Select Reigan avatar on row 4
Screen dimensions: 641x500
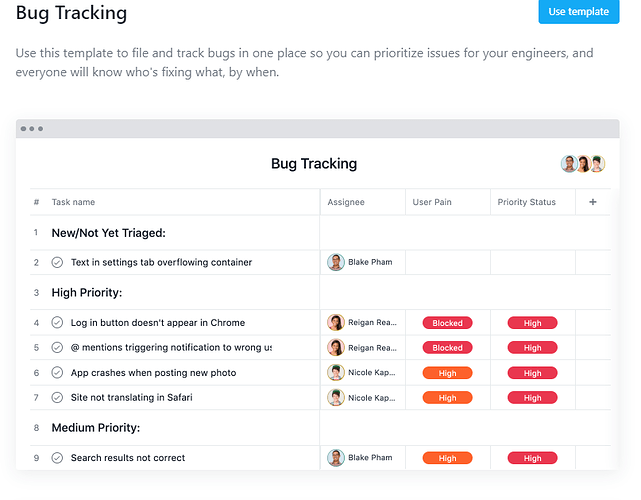click(336, 323)
